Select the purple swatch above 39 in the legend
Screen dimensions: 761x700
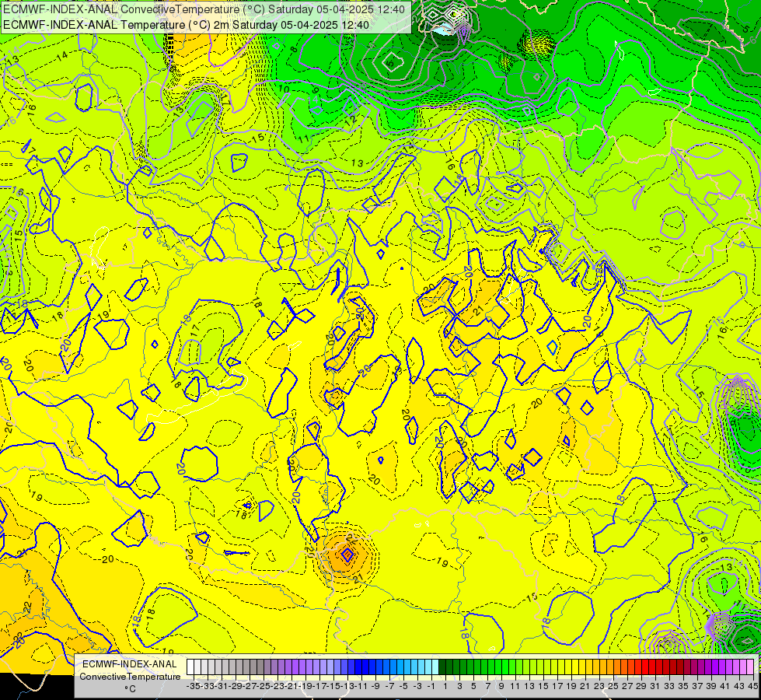click(707, 667)
